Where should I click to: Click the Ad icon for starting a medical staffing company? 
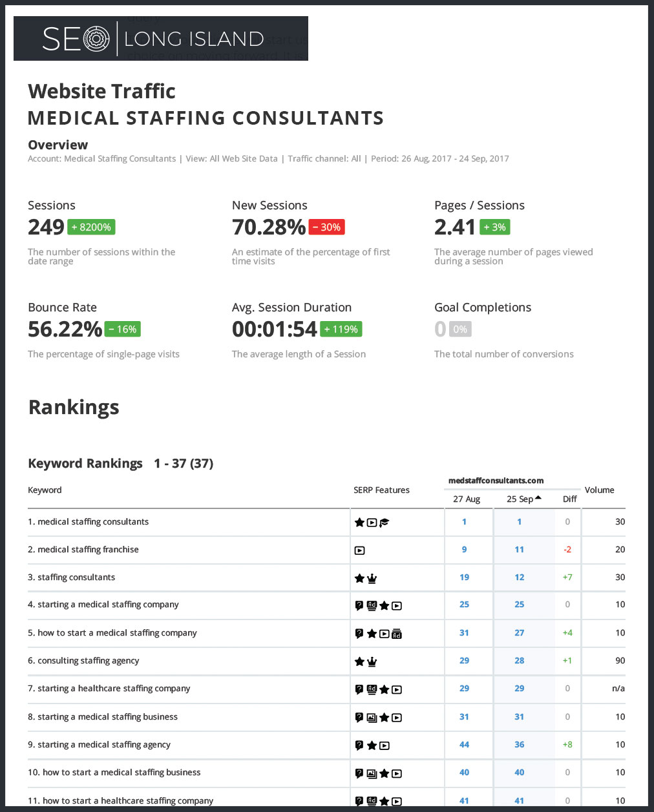point(372,606)
